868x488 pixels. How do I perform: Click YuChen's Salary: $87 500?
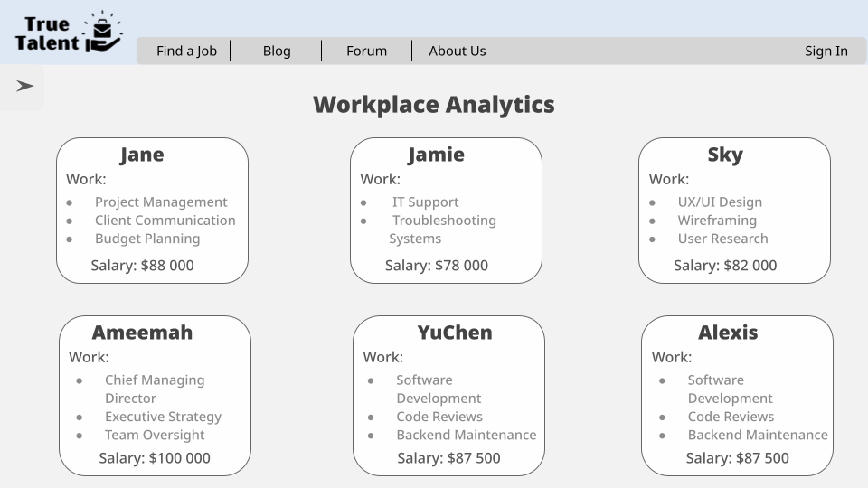click(x=448, y=458)
